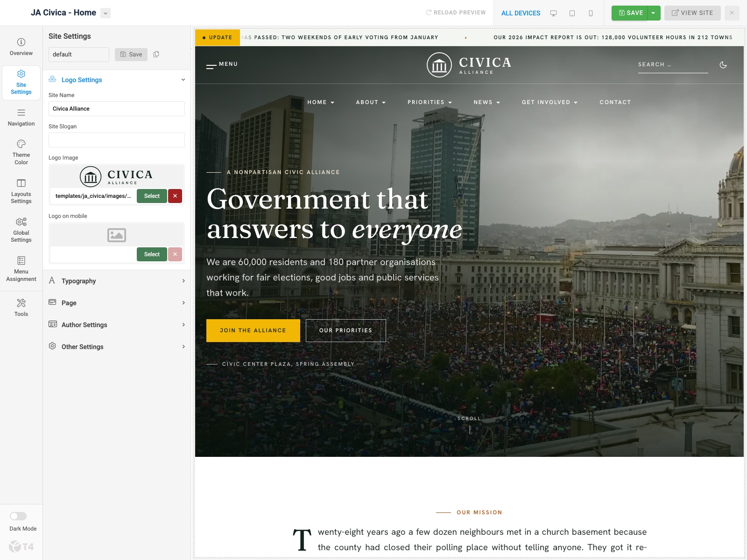Open the NEWS menu in preview
Viewport: 747px width, 560px height.
tap(486, 102)
